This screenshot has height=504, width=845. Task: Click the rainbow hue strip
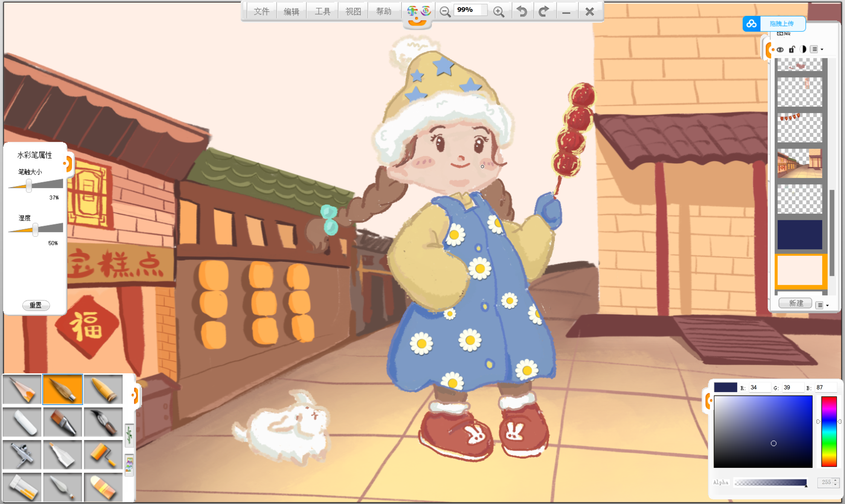click(x=829, y=431)
